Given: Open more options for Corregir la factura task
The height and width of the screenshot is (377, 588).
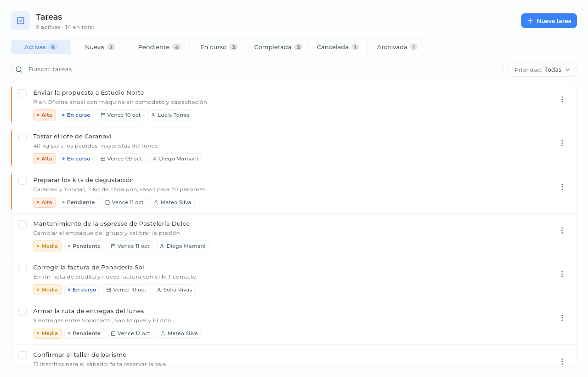Looking at the screenshot, I should coord(562,274).
